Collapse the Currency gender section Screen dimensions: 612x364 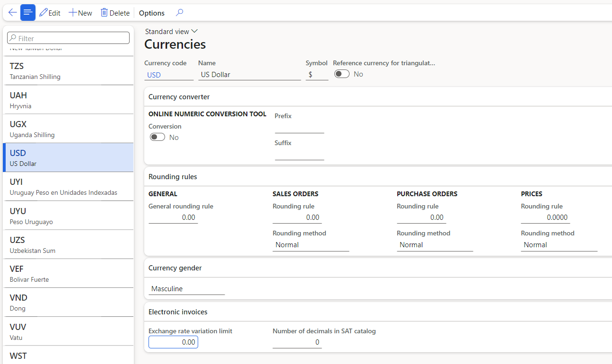click(378, 268)
